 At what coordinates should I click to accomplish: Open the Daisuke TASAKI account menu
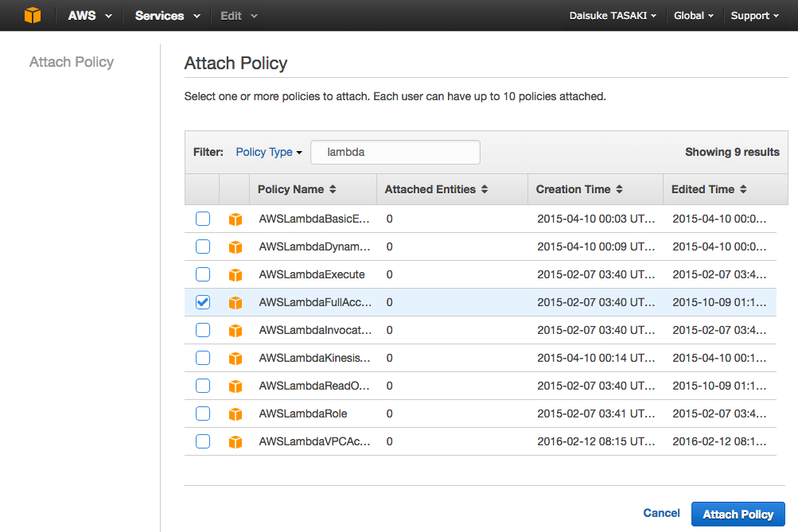(x=613, y=16)
